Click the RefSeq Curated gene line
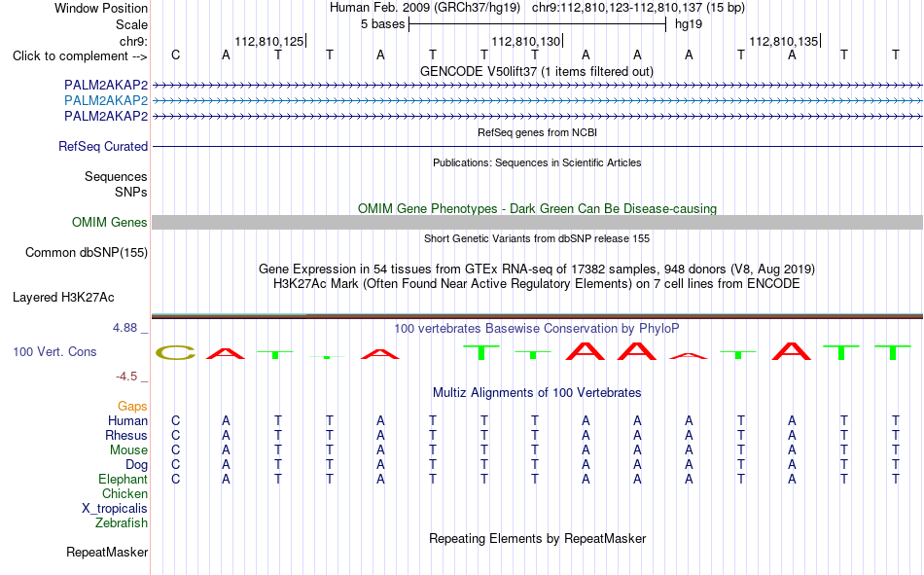The height and width of the screenshot is (575, 924). 537,146
